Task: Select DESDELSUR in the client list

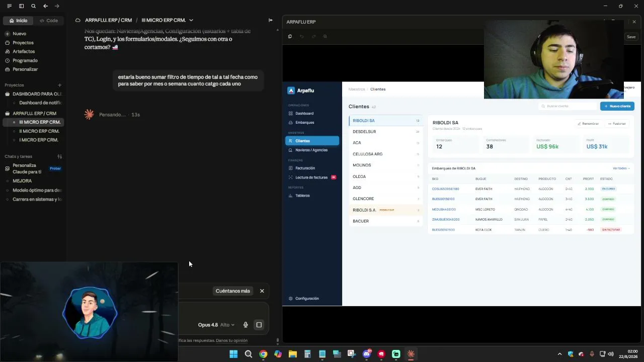Action: 385,132
